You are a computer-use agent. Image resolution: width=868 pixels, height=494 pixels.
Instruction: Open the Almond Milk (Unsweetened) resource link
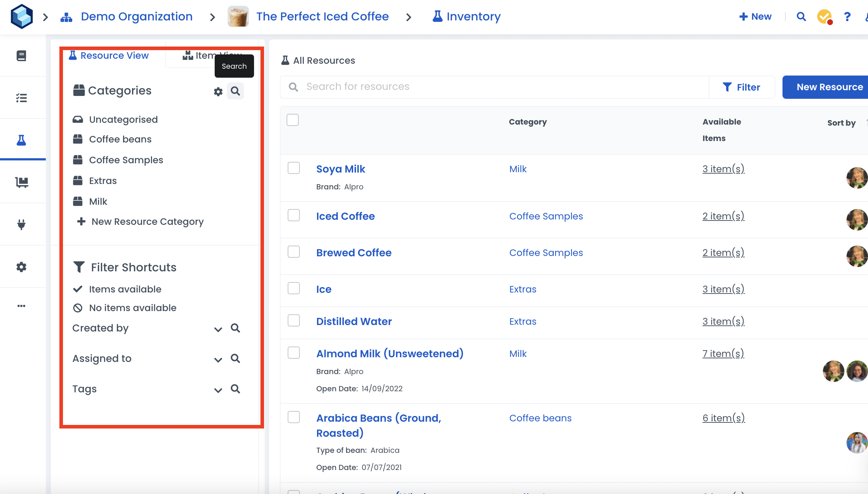[x=390, y=354]
